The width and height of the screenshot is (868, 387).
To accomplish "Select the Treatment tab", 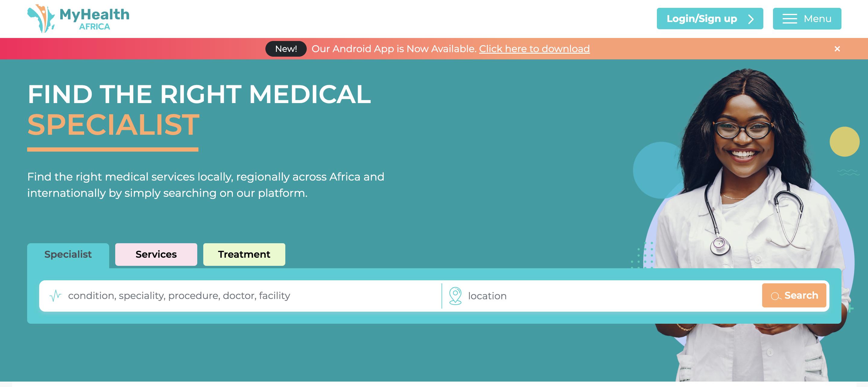I will pos(244,254).
